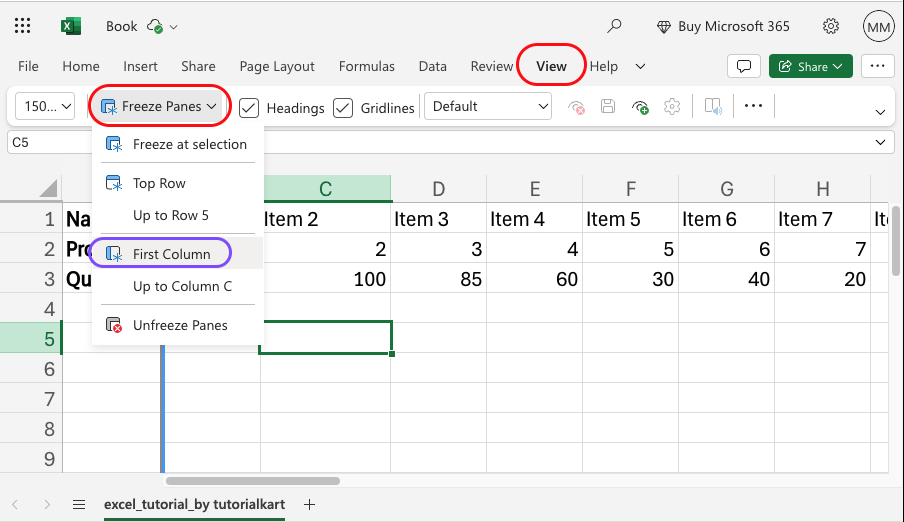Open the comments speech bubble icon
Image resolution: width=904 pixels, height=522 pixels.
[x=744, y=66]
